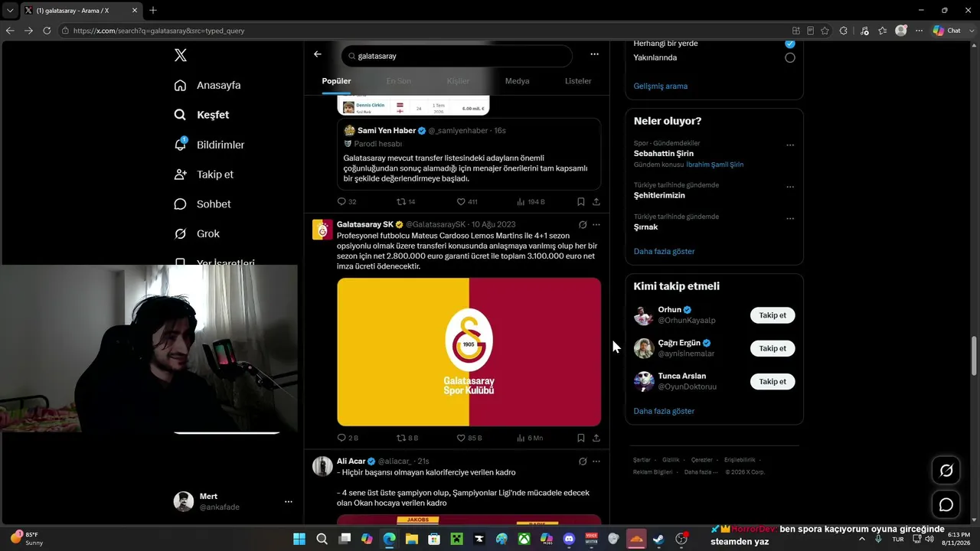This screenshot has height=551, width=980.
Task: Open options for Şehitlerimizin trend
Action: (790, 187)
